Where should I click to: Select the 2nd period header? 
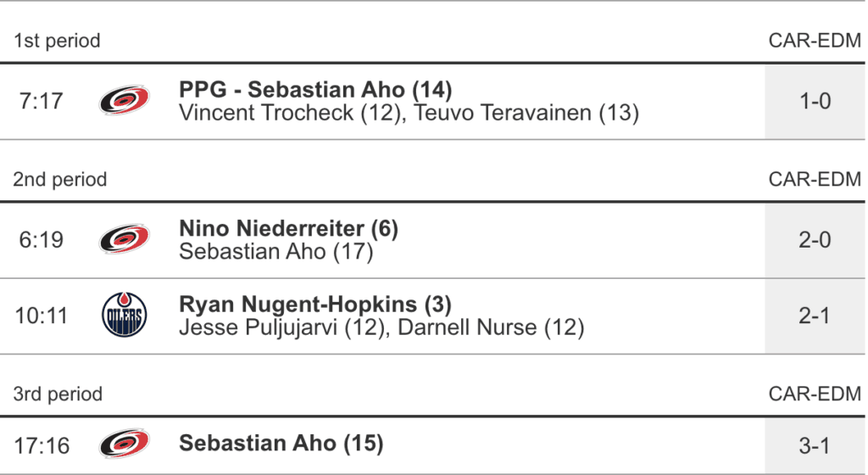coord(60,179)
